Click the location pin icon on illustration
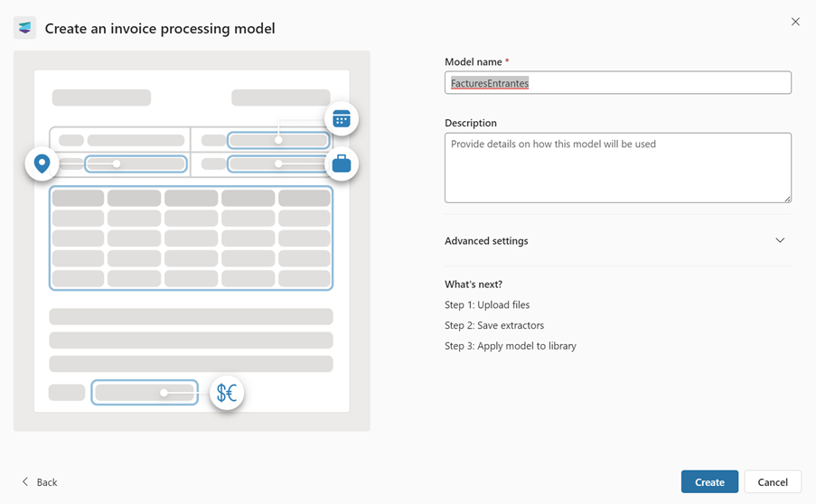 42,163
